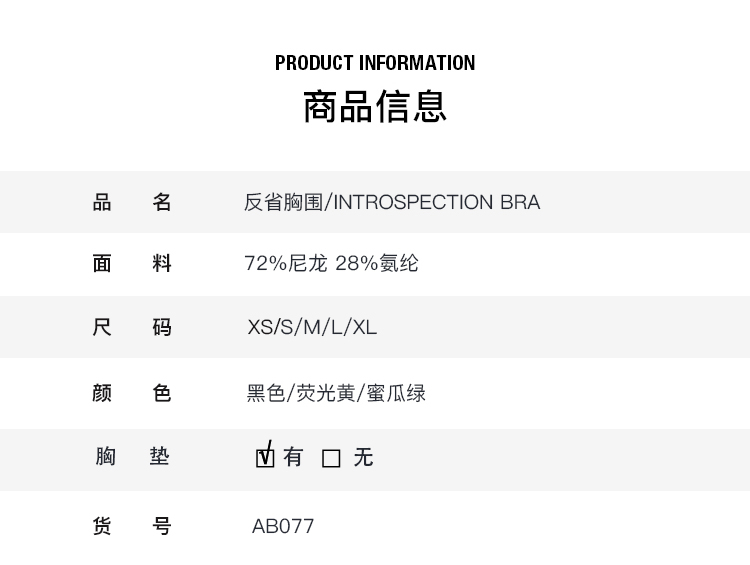
Task: Click the 颜色 row label
Action: (x=132, y=393)
